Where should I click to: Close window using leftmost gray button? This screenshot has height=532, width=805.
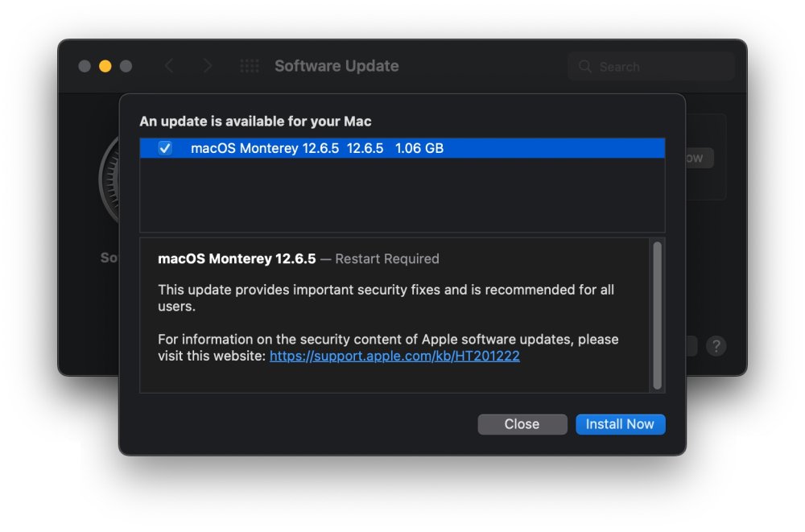point(85,66)
